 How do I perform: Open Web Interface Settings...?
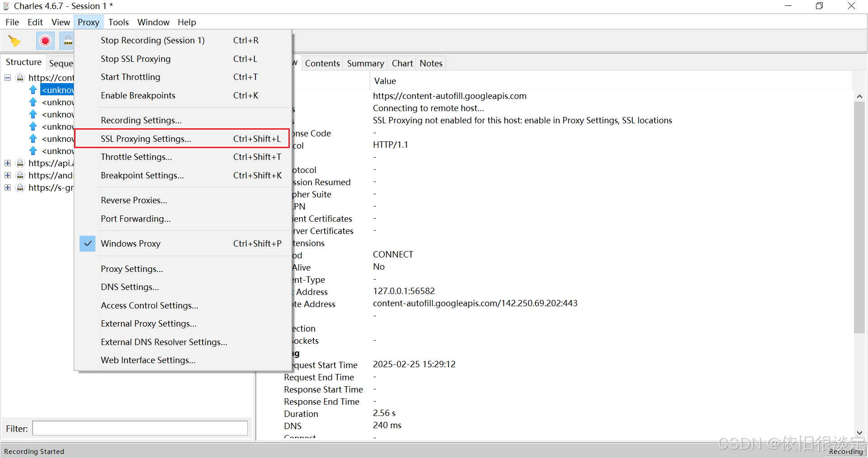coord(183,360)
